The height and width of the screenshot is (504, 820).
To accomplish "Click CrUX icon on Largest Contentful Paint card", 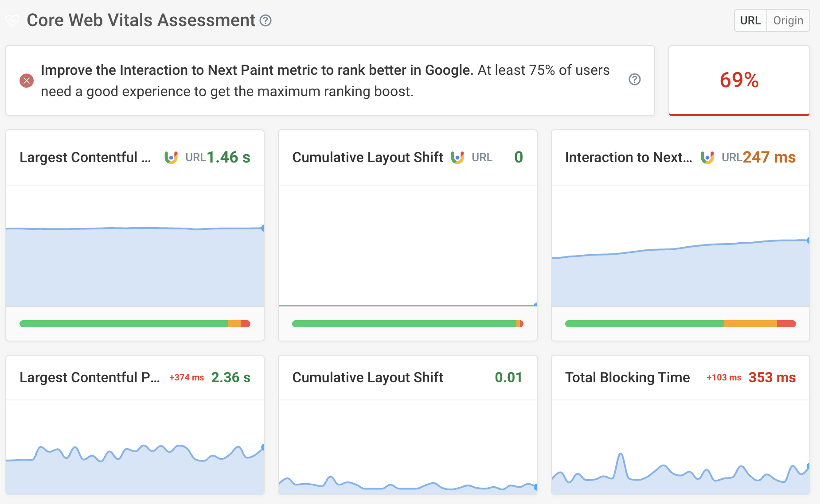I will 171,157.
